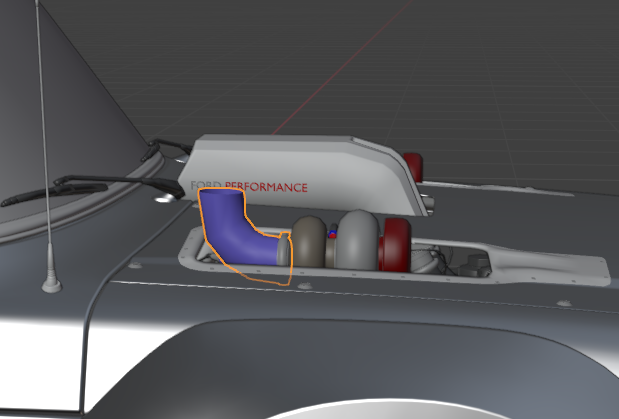This screenshot has height=419, width=619.
Task: Select the red cap behind engine cover
Action: [x=414, y=167]
